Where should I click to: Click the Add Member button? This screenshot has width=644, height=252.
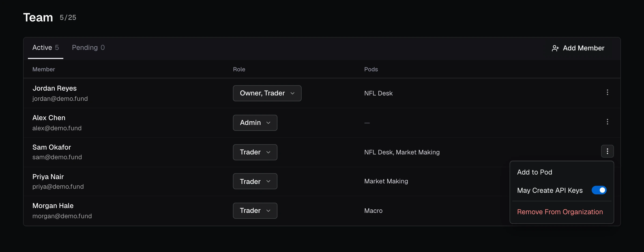pyautogui.click(x=578, y=48)
